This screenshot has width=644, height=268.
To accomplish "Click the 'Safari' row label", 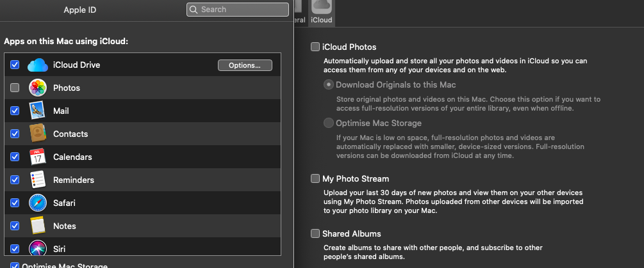I will pos(64,202).
